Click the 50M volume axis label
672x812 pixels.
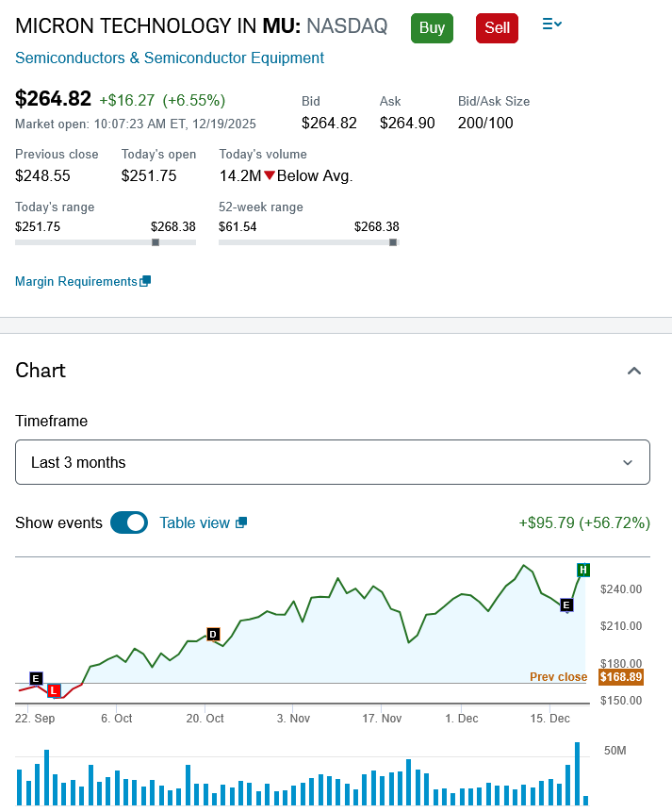(615, 751)
